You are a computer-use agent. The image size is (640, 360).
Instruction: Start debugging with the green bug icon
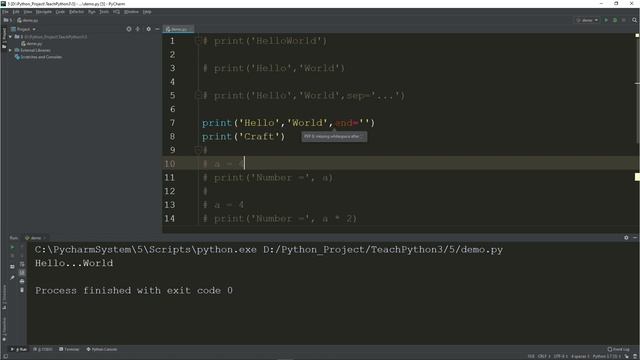pyautogui.click(x=615, y=20)
